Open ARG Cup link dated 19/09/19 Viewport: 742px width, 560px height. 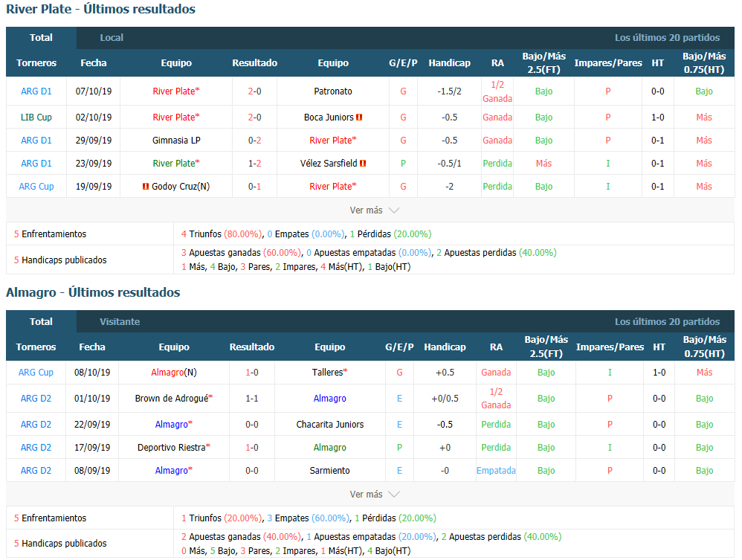(36, 187)
